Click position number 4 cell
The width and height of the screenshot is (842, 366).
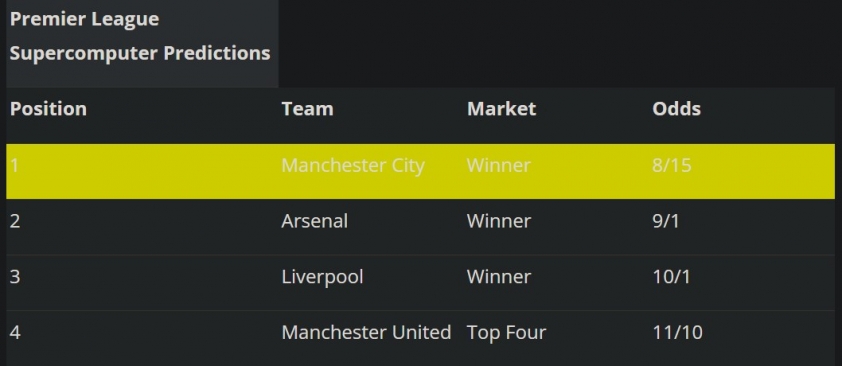tap(15, 333)
